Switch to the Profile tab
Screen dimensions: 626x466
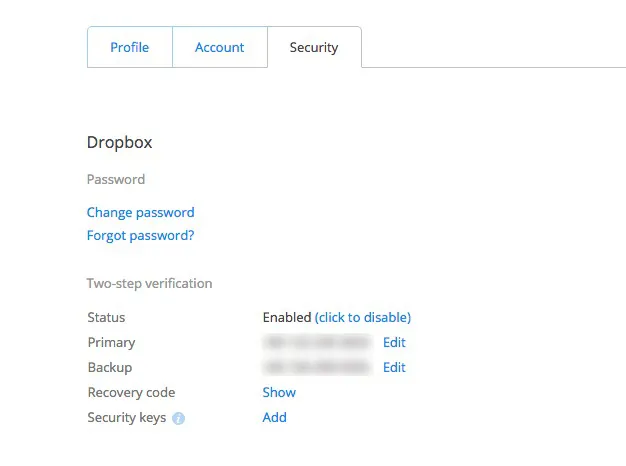(130, 47)
